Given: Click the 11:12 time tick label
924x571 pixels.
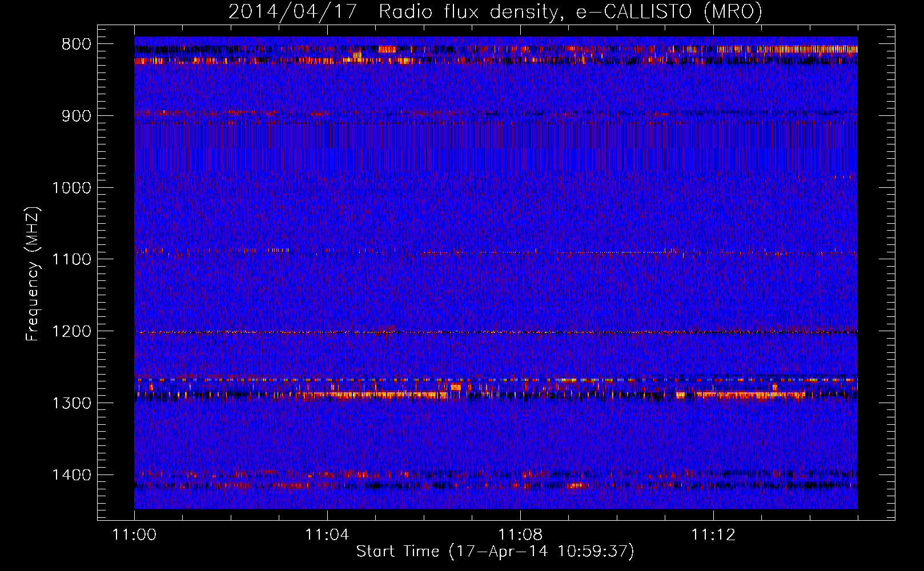Looking at the screenshot, I should pyautogui.click(x=713, y=535).
